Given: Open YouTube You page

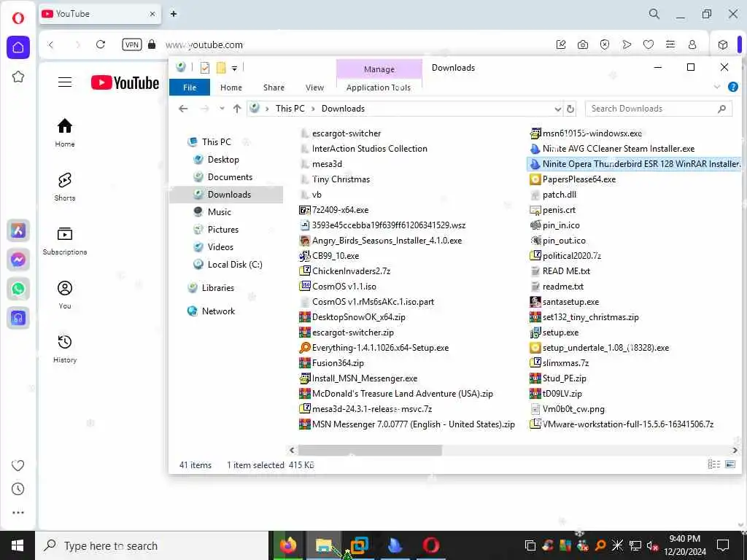Looking at the screenshot, I should tap(65, 295).
